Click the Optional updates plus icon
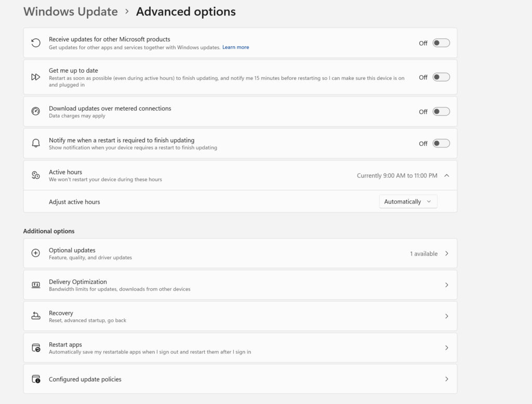This screenshot has width=532, height=404. tap(36, 253)
